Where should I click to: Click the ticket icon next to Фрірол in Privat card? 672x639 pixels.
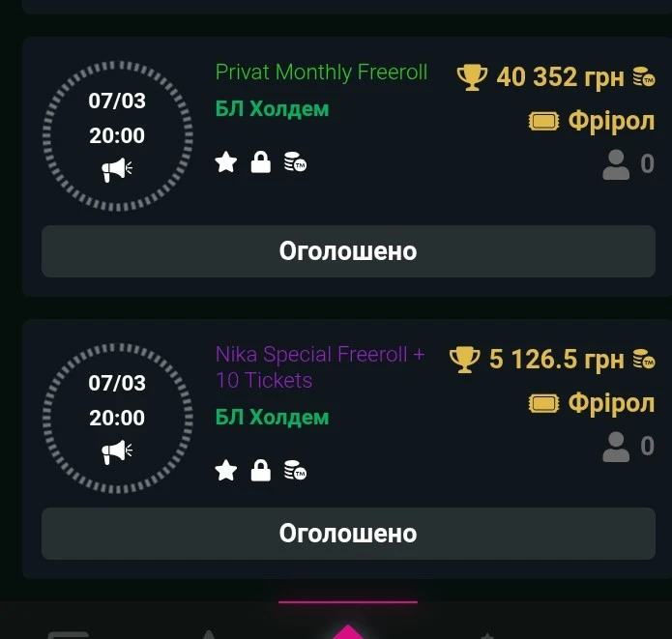click(544, 122)
